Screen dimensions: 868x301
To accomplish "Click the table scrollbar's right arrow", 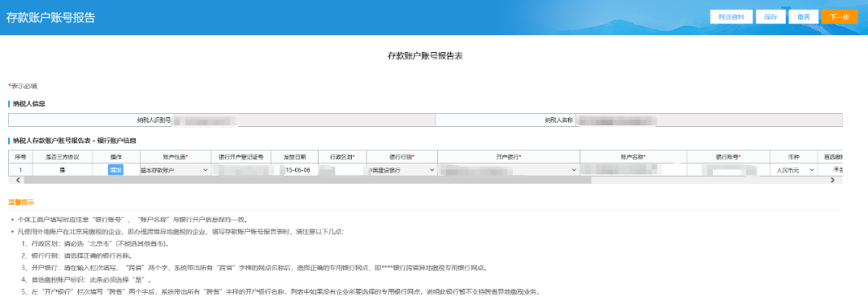I will (832, 180).
